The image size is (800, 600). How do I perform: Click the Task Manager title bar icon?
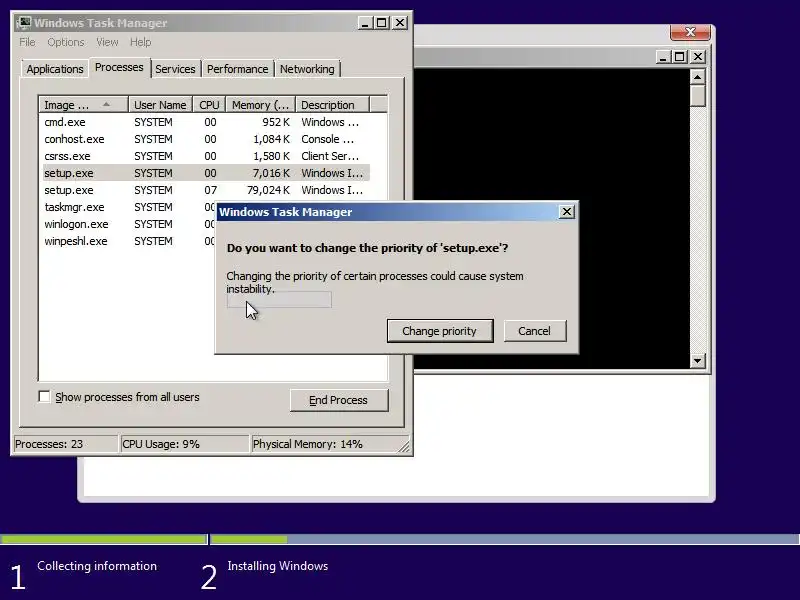(x=23, y=23)
